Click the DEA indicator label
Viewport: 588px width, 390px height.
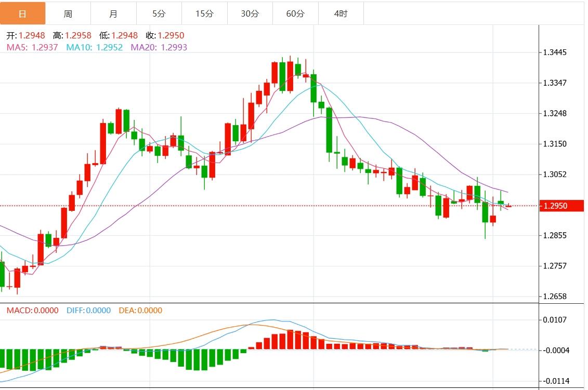pos(140,311)
